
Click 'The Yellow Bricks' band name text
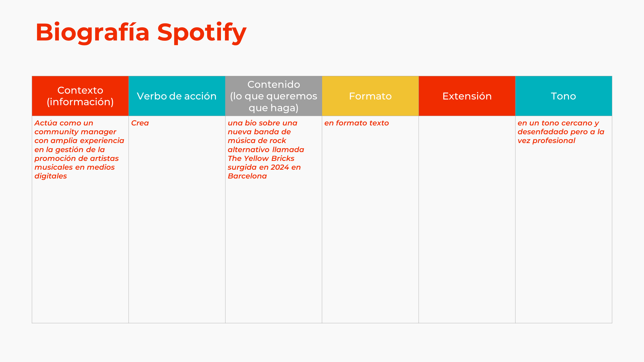pyautogui.click(x=261, y=159)
